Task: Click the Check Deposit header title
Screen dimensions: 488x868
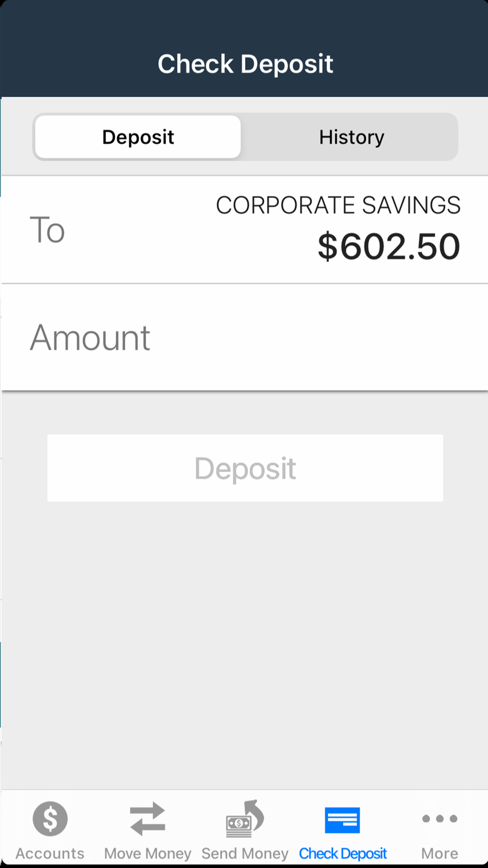Action: pos(245,64)
